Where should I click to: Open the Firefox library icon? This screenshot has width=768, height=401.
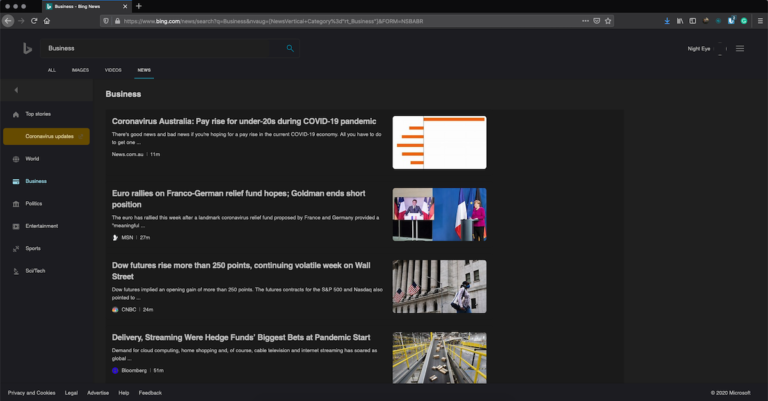coord(680,21)
